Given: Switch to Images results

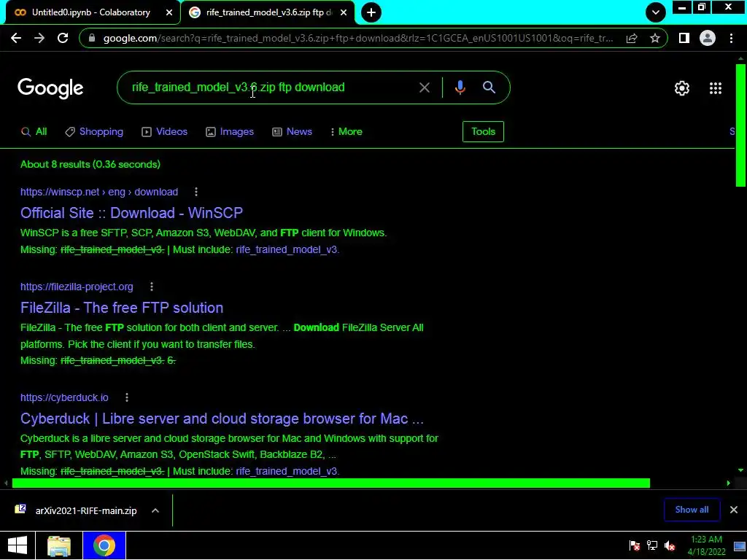Looking at the screenshot, I should click(230, 131).
